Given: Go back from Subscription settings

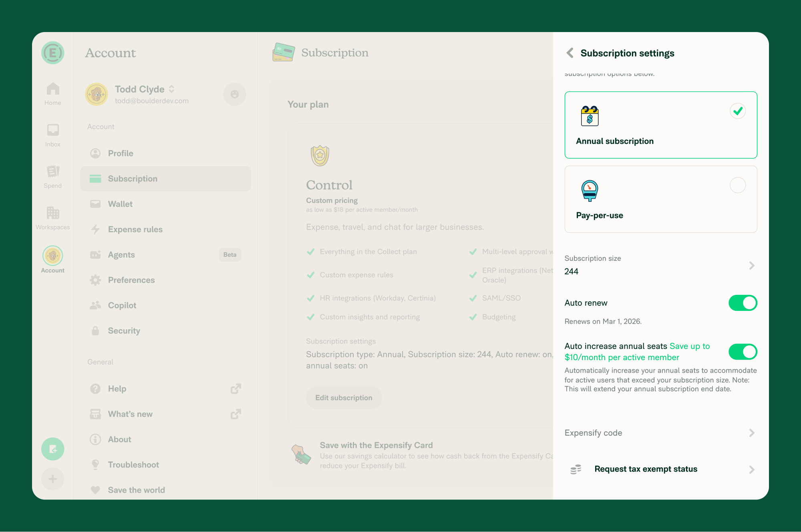Looking at the screenshot, I should click(x=570, y=53).
